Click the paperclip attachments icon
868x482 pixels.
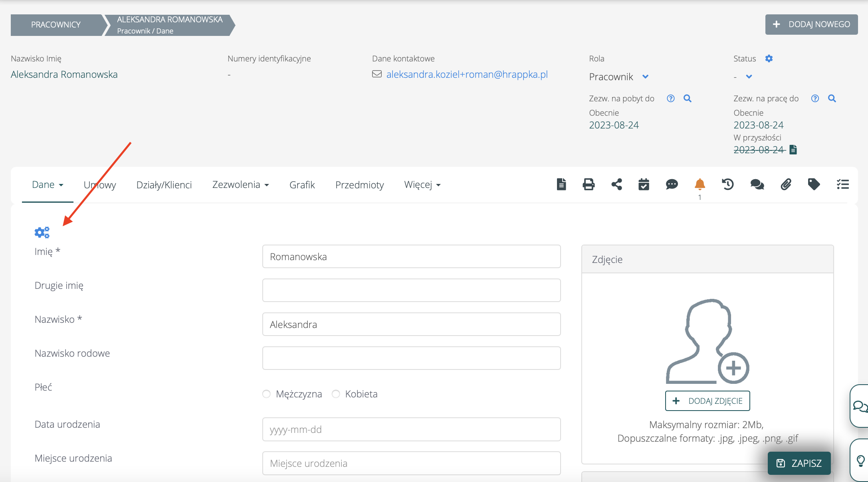(786, 184)
